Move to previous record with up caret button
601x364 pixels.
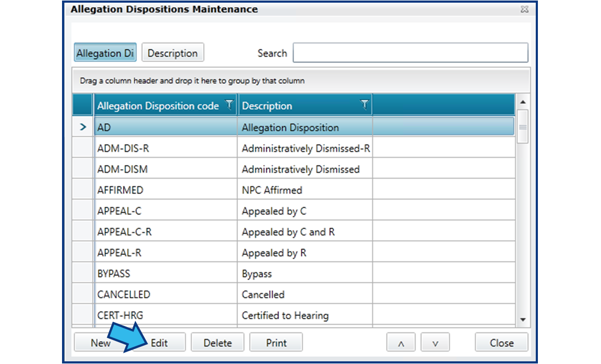pyautogui.click(x=401, y=343)
